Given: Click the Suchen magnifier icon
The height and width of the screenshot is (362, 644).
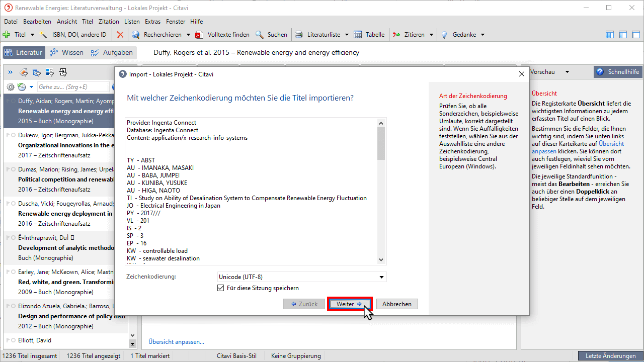Looking at the screenshot, I should [260, 35].
